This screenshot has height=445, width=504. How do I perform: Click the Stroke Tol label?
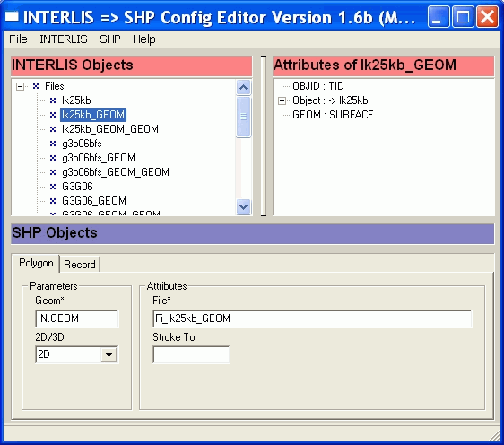[175, 337]
